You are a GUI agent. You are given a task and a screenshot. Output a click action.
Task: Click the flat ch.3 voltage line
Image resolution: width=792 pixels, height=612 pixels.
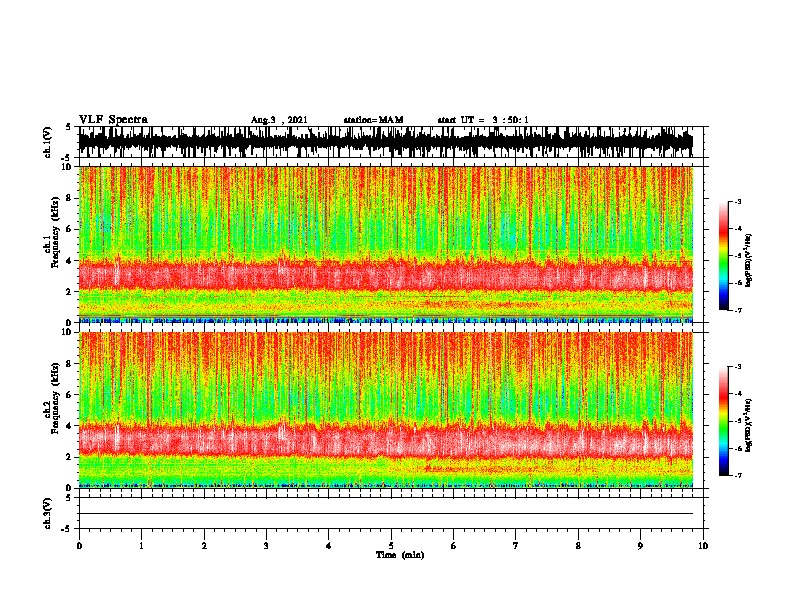click(x=386, y=514)
